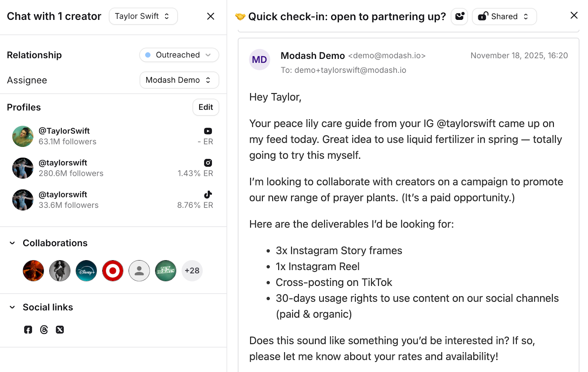The width and height of the screenshot is (588, 372).
Task: Click the Collaborations heading text
Action: click(x=55, y=243)
